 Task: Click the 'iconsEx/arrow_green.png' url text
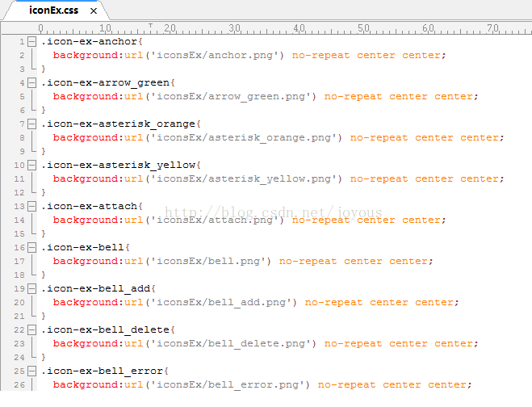[x=231, y=97]
